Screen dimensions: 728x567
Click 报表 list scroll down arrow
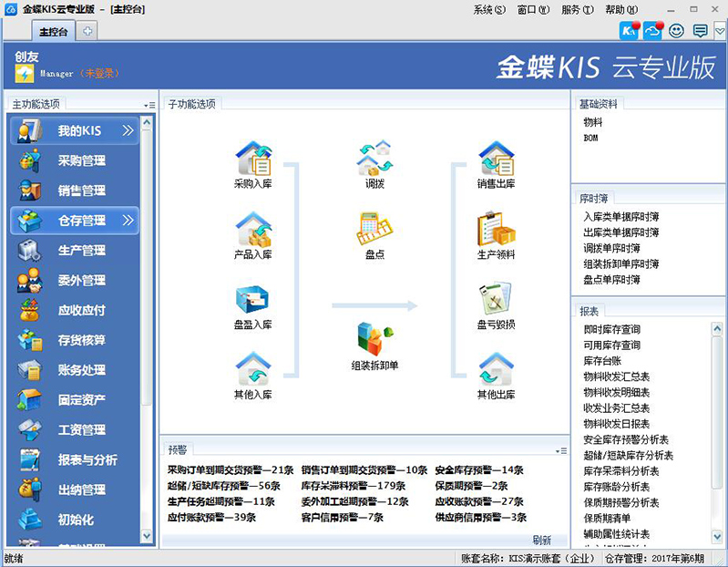coord(717,536)
